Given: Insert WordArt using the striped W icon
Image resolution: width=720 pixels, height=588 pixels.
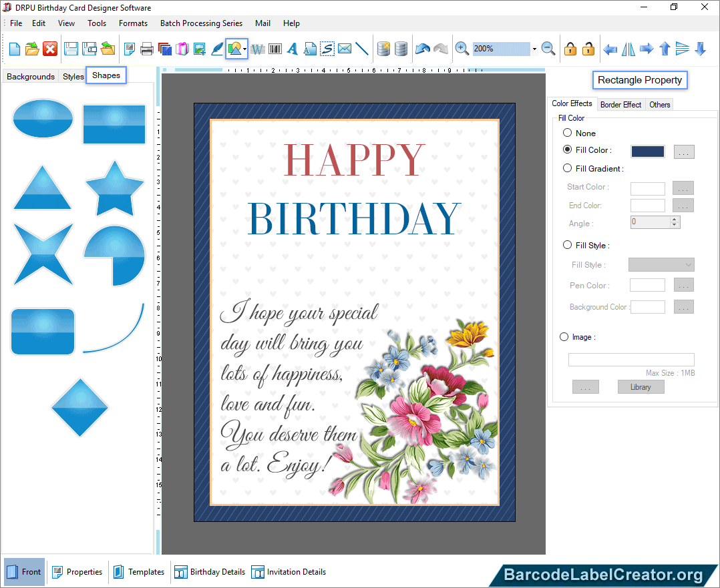Looking at the screenshot, I should coord(258,49).
